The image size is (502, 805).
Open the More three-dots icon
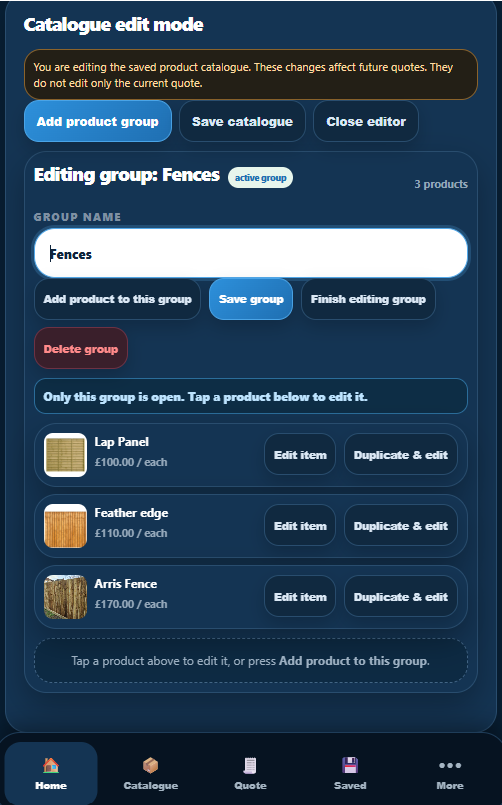click(x=450, y=765)
